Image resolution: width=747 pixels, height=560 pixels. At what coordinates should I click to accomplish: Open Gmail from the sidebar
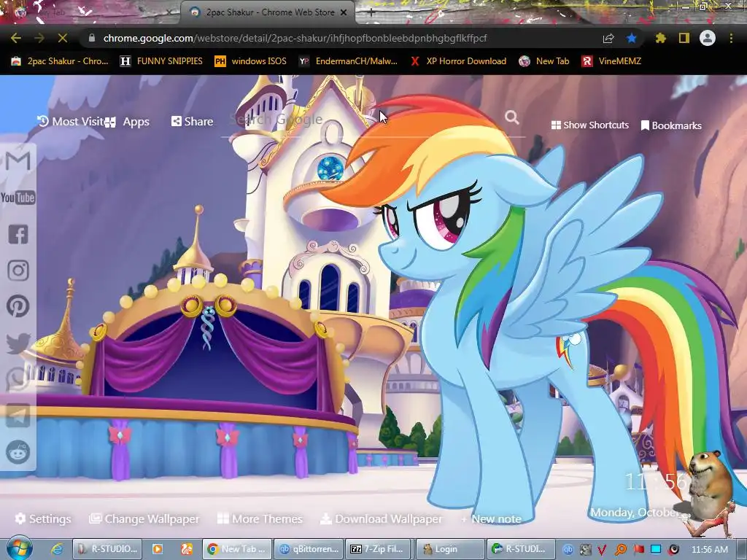click(x=18, y=161)
